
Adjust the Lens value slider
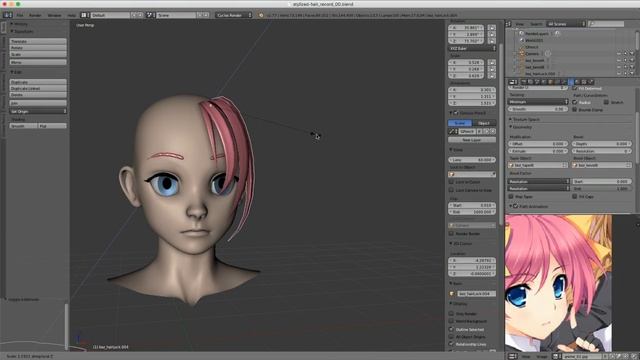point(472,160)
